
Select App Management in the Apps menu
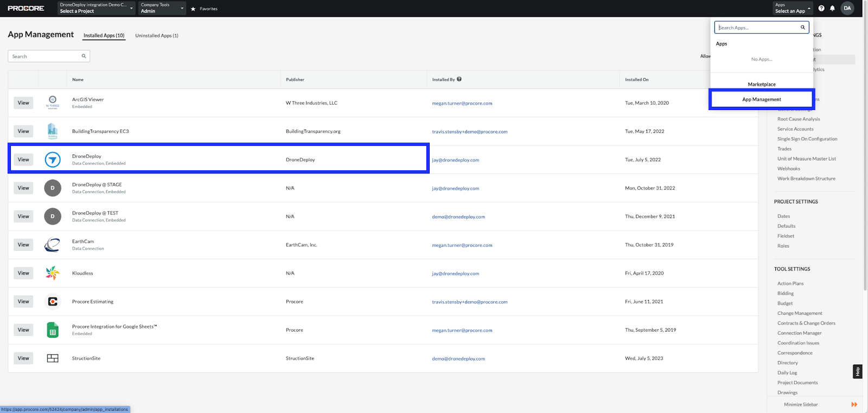point(762,99)
